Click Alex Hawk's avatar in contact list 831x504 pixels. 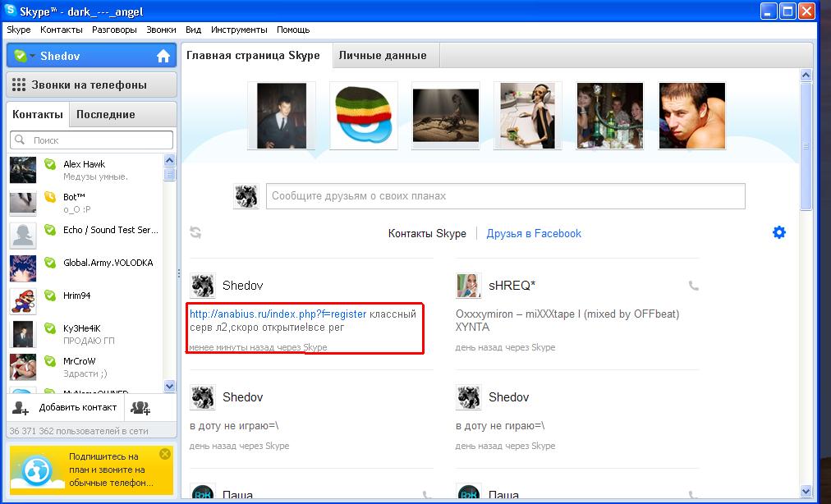point(23,170)
